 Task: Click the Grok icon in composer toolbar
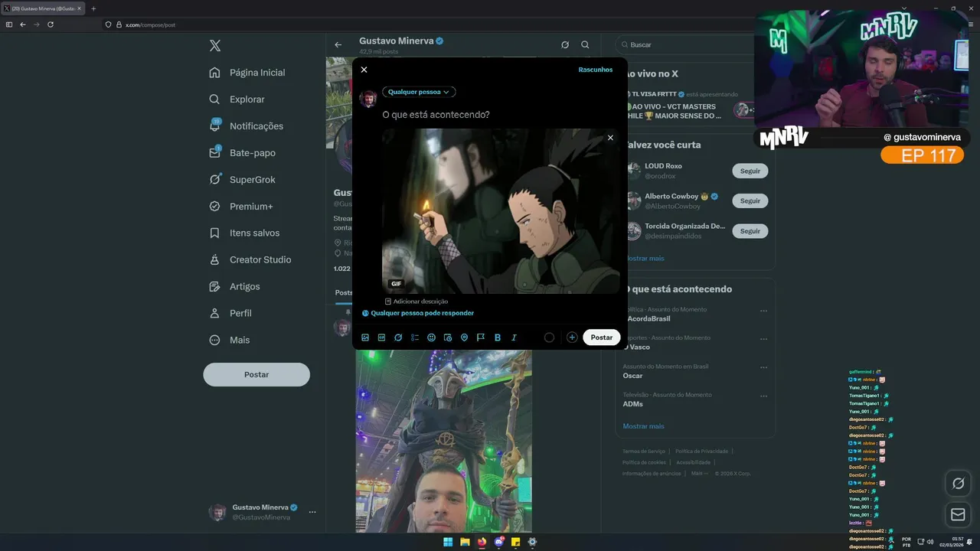click(x=398, y=337)
